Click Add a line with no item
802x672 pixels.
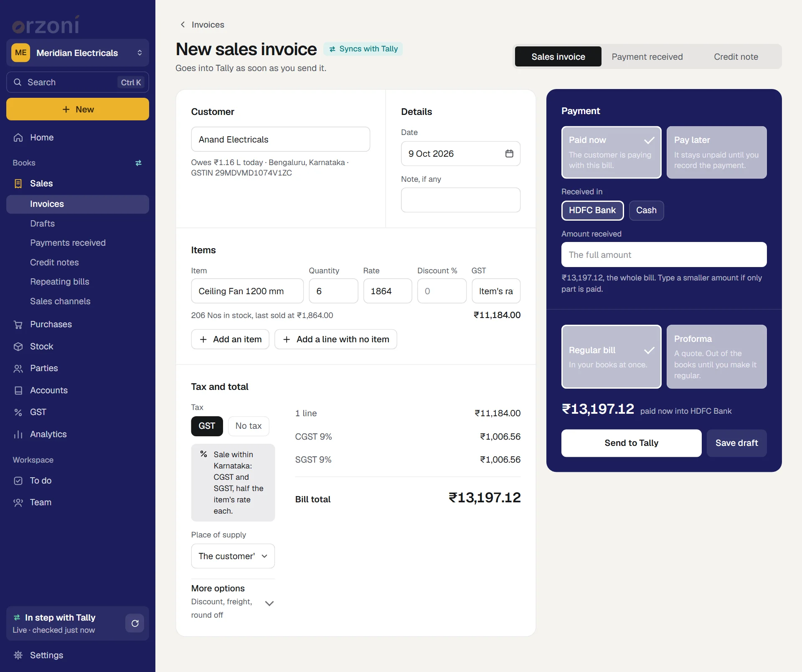click(x=335, y=339)
